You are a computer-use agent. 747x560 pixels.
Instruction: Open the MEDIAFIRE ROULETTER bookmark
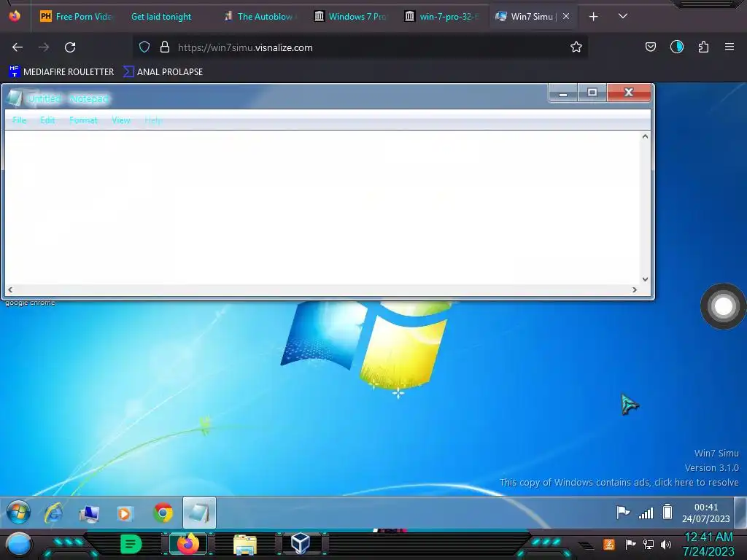point(61,72)
